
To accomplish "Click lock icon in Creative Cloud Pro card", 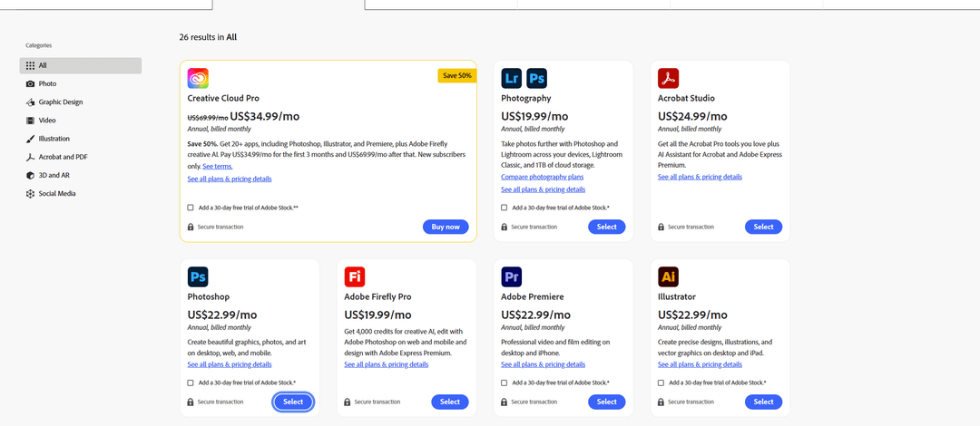I will pyautogui.click(x=191, y=227).
